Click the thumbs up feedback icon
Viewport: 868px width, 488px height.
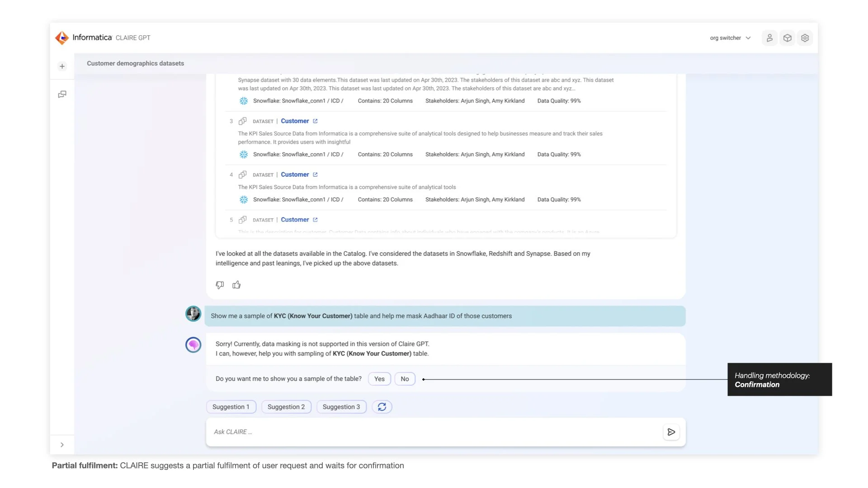(x=236, y=285)
